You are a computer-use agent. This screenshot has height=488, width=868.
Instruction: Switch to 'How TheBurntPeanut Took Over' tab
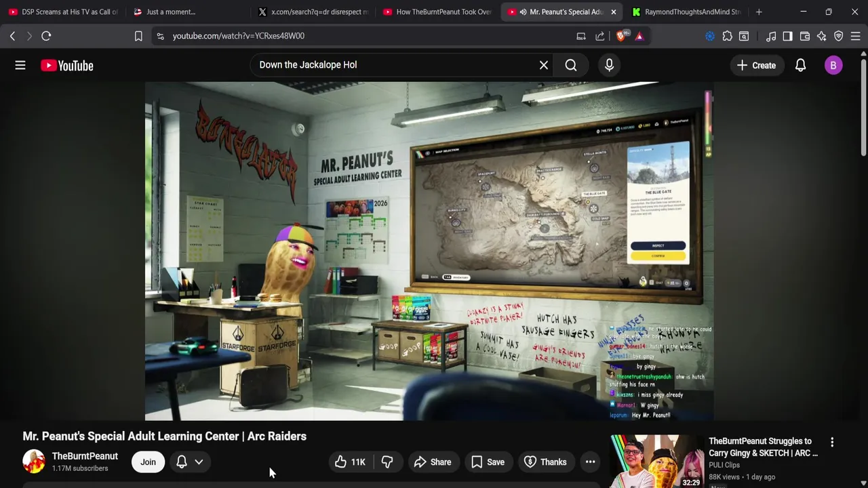pyautogui.click(x=437, y=12)
